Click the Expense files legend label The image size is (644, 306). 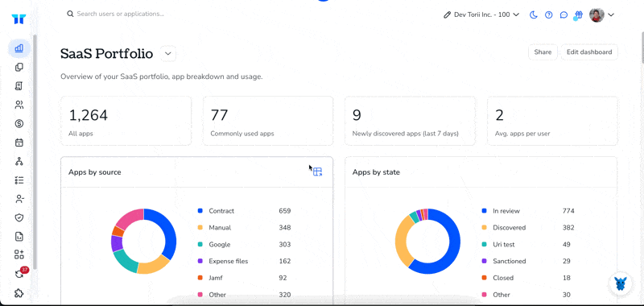click(229, 261)
